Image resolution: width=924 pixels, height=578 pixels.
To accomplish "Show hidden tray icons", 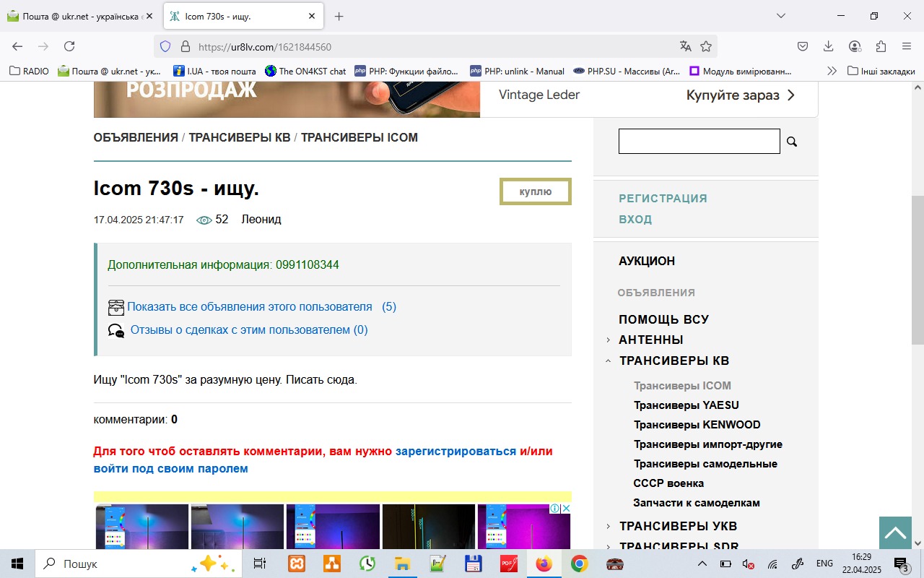I will click(x=702, y=564).
